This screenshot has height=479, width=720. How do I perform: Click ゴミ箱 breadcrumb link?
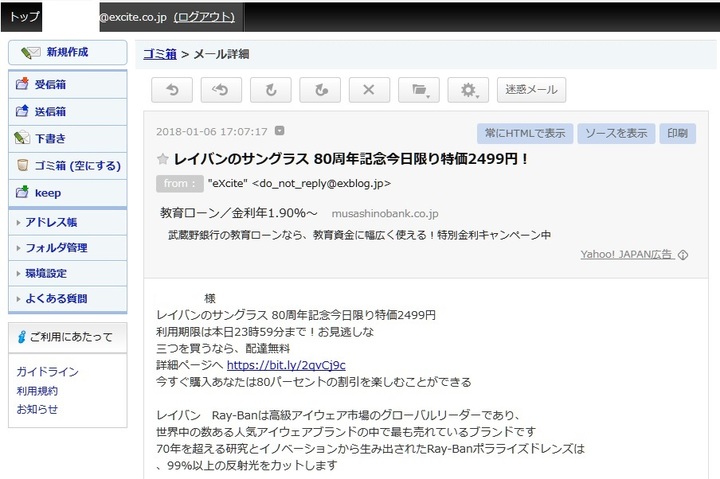click(160, 54)
